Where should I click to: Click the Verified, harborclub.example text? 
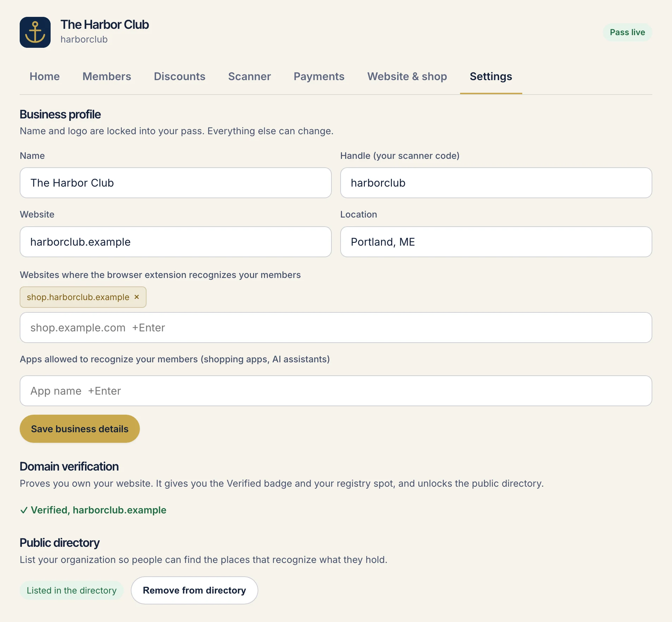93,510
